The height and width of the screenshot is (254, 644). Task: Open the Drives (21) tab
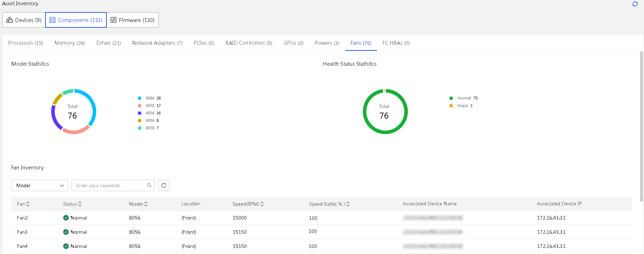coord(109,43)
